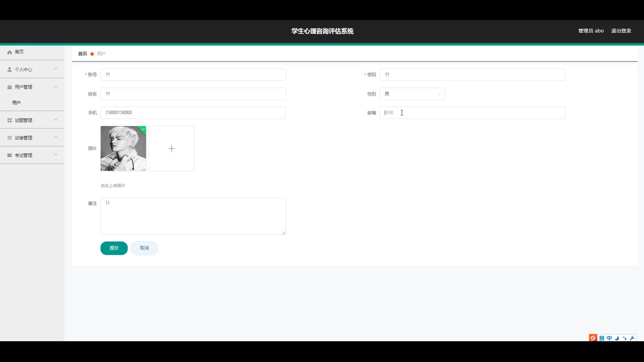
Task: Open Sogou input method wrench settings icon
Action: pos(632,338)
